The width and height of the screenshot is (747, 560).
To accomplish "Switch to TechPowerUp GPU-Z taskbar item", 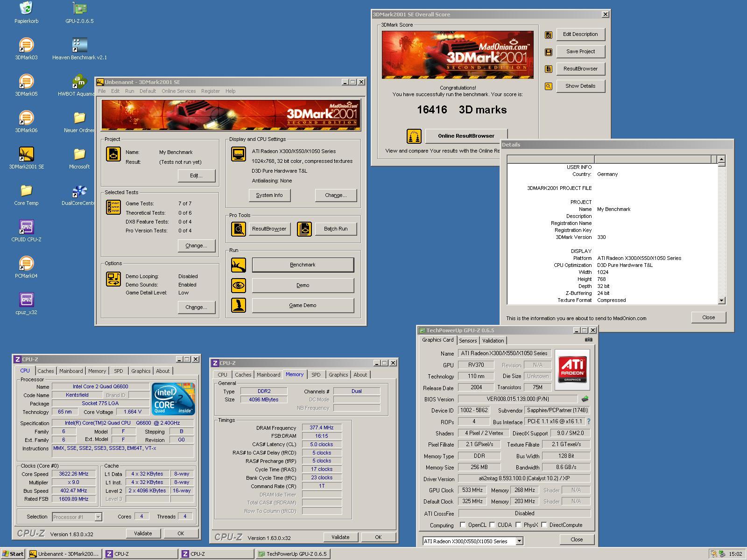I will (x=293, y=554).
